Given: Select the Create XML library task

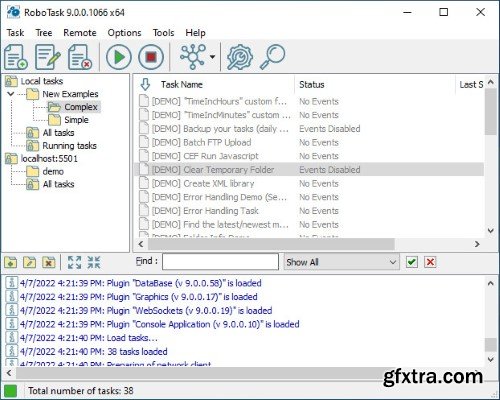Looking at the screenshot, I should (x=309, y=183).
